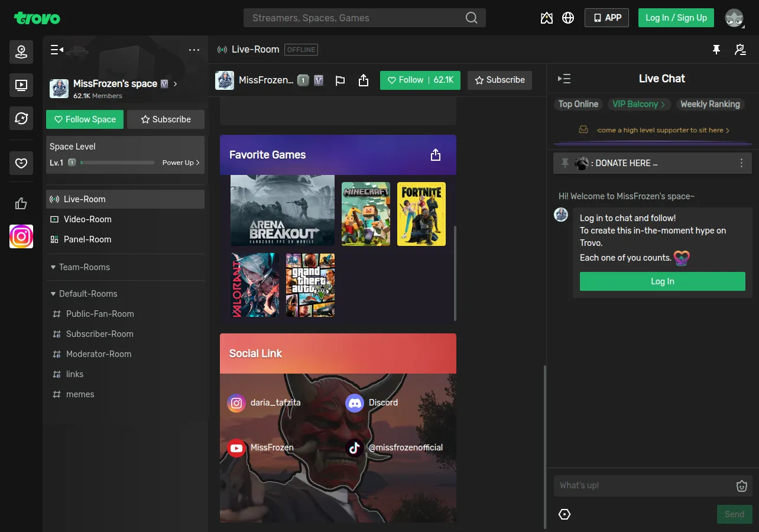Open the Discord social link
The width and height of the screenshot is (759, 532).
(x=372, y=403)
